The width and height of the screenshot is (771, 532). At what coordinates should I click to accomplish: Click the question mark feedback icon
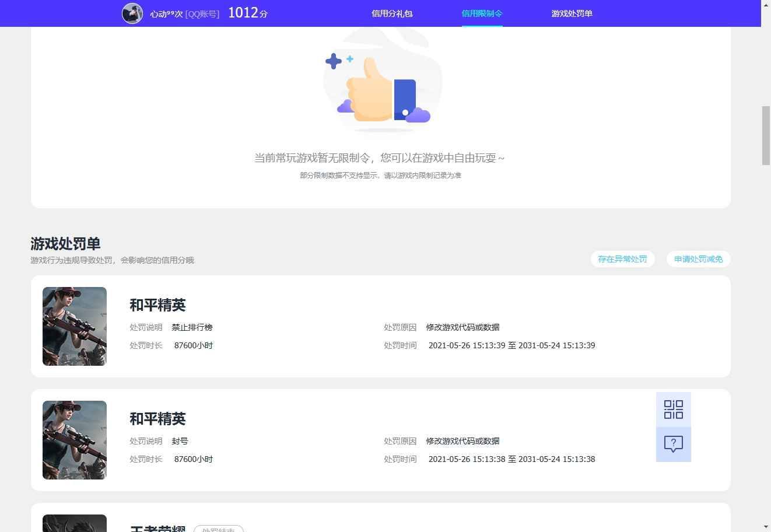(x=673, y=444)
